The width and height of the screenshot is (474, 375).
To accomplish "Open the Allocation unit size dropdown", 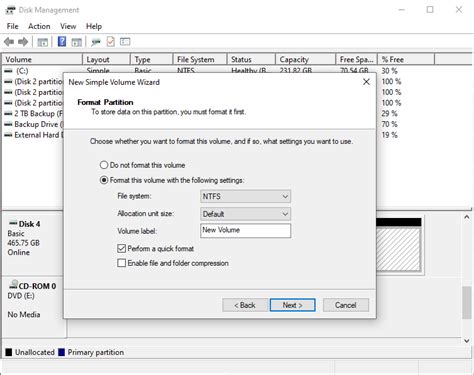I will pos(245,214).
